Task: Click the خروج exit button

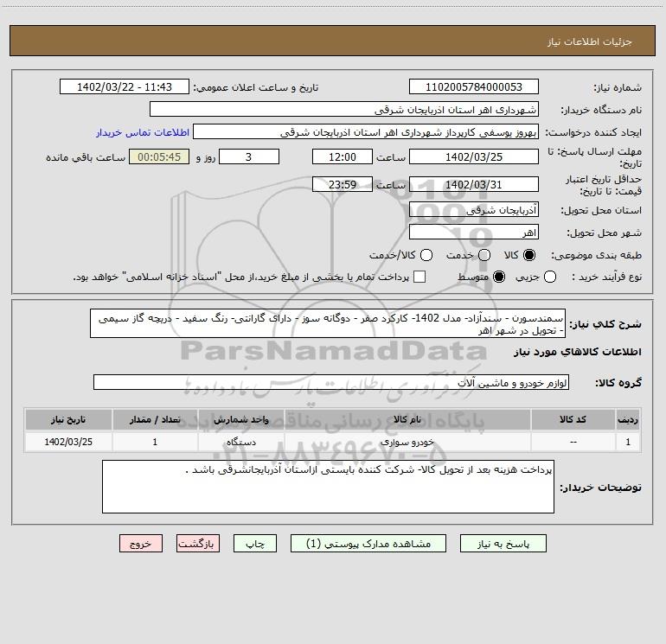Action: (x=141, y=544)
